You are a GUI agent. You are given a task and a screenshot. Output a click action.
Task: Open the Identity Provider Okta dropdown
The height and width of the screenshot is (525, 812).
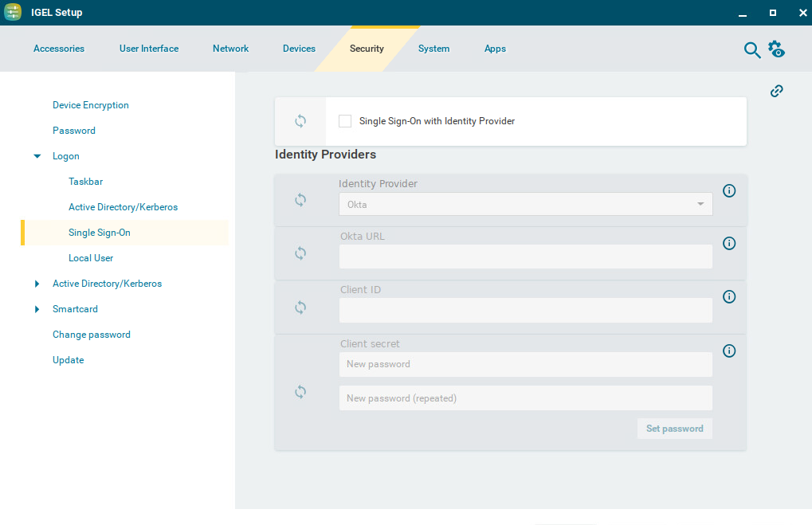click(526, 204)
